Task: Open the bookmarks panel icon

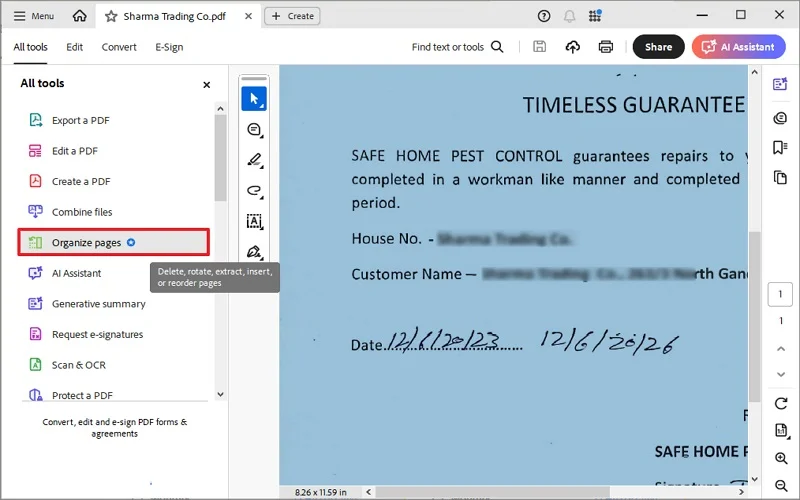Action: pos(780,147)
